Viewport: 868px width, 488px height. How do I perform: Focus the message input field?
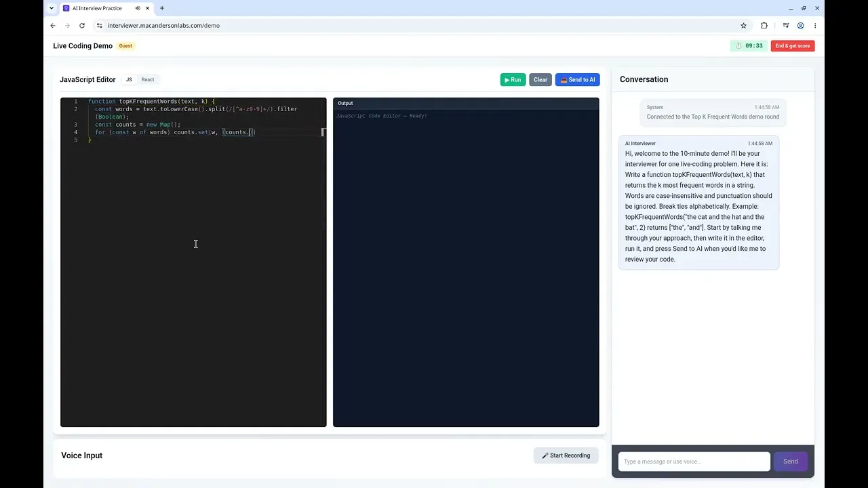click(694, 462)
